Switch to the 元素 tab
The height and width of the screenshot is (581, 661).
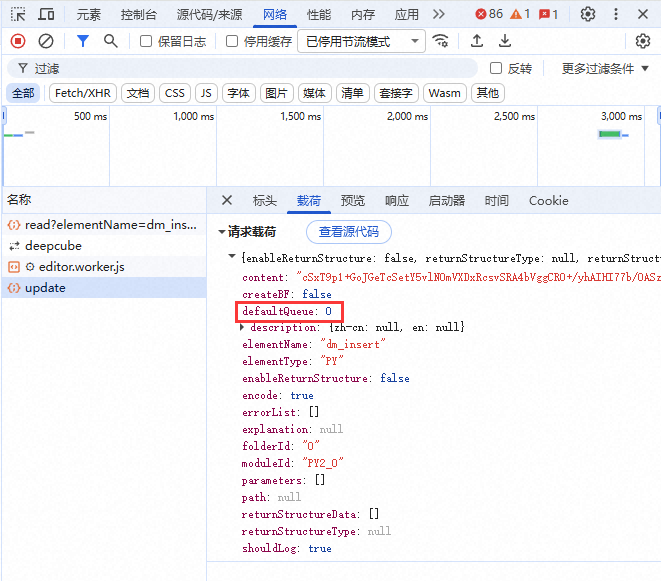[x=89, y=14]
